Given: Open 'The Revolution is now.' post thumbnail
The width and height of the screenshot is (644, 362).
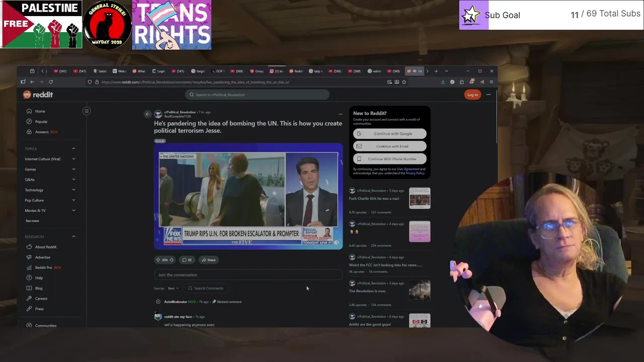Looking at the screenshot, I should coord(420,290).
